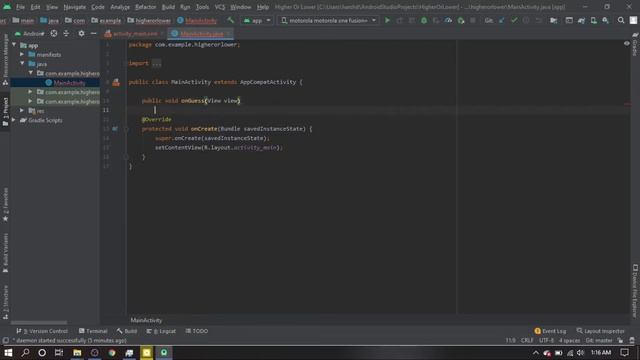Collapse the java folder
The width and height of the screenshot is (640, 360).
point(22,64)
